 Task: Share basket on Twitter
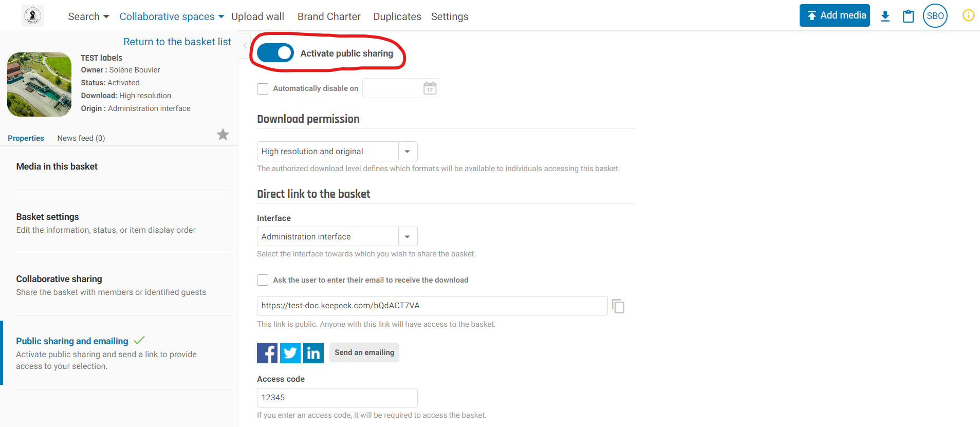290,353
